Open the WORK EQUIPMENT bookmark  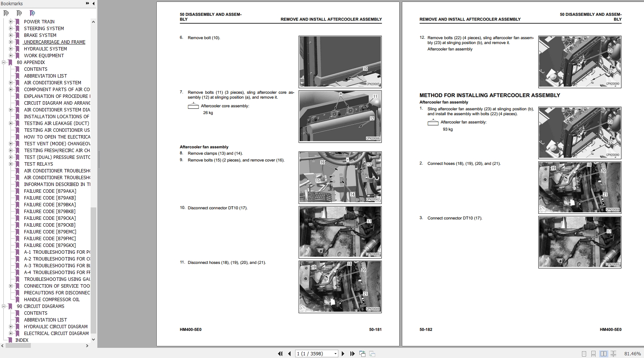click(44, 56)
